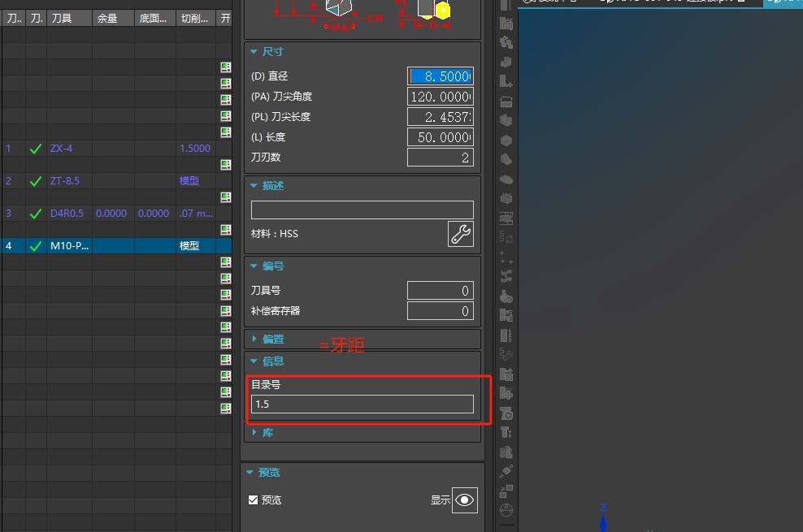Click the 余量 column header
This screenshot has width=803, height=532.
113,19
